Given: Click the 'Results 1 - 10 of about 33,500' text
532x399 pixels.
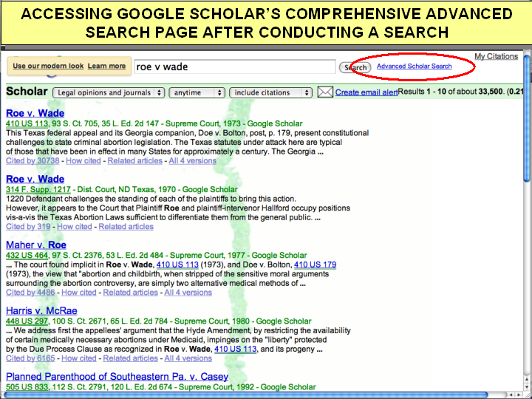Looking at the screenshot, I should 451,92.
